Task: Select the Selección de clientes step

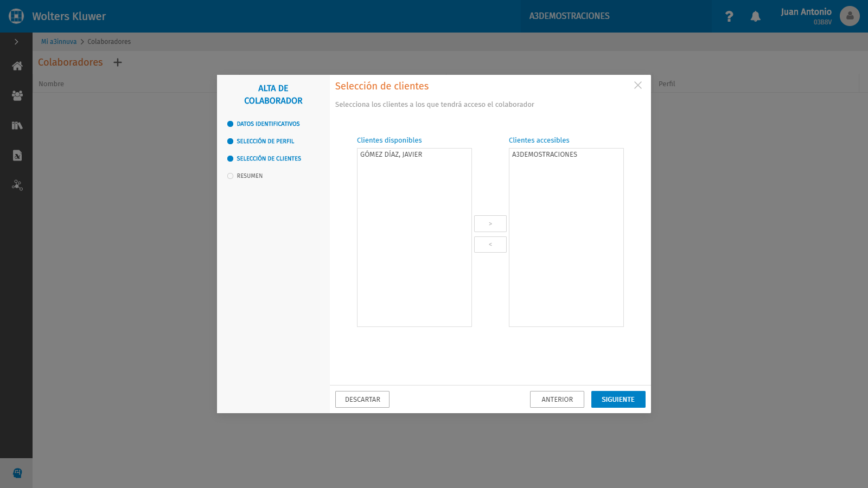Action: (264, 159)
